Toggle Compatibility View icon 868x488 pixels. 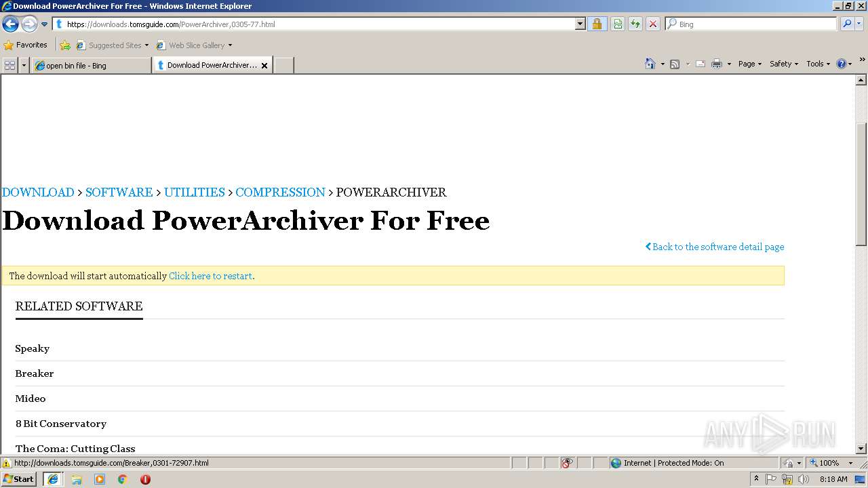tap(618, 24)
